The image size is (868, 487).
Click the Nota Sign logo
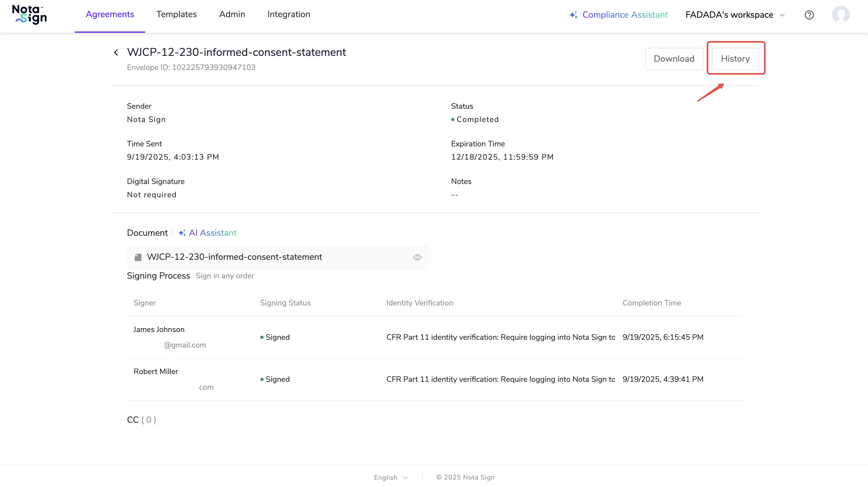pyautogui.click(x=29, y=15)
